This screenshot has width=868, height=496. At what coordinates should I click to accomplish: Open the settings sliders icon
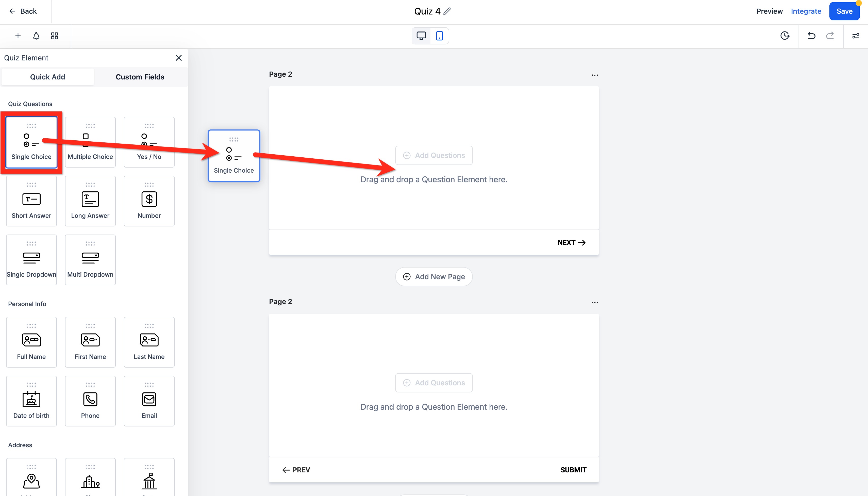tap(855, 36)
